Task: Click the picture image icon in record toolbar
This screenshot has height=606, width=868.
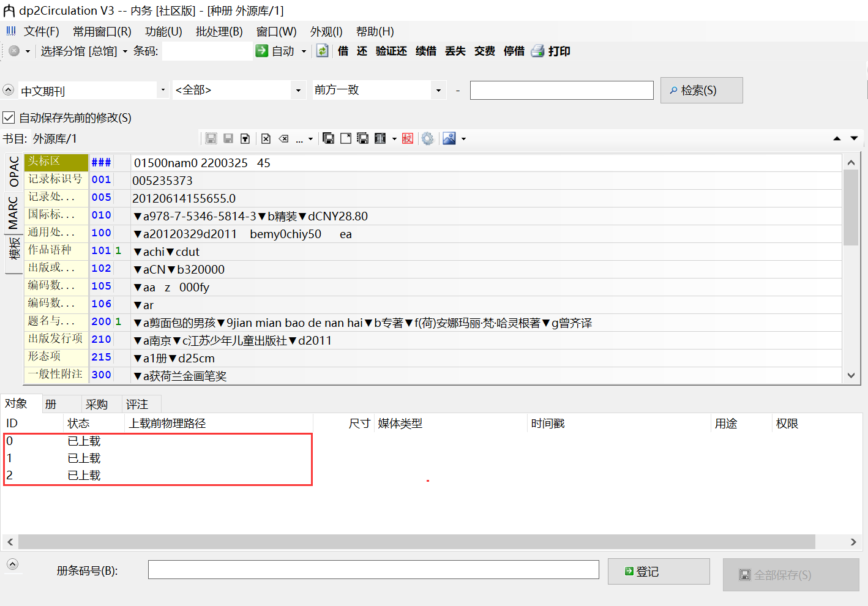Action: (449, 138)
